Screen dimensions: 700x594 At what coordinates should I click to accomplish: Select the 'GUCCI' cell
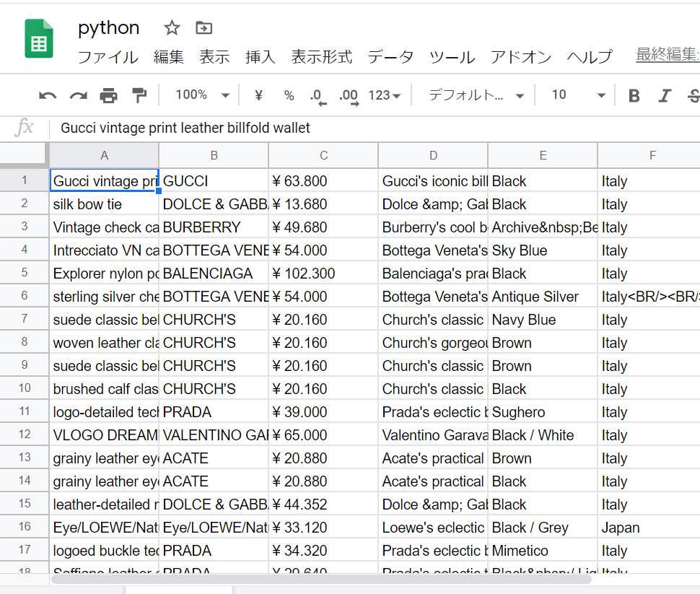(214, 180)
